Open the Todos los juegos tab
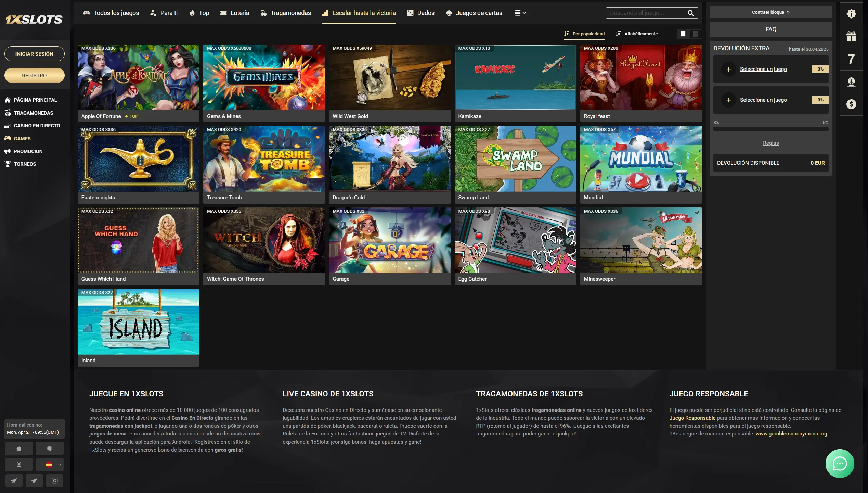The image size is (868, 493). [111, 13]
